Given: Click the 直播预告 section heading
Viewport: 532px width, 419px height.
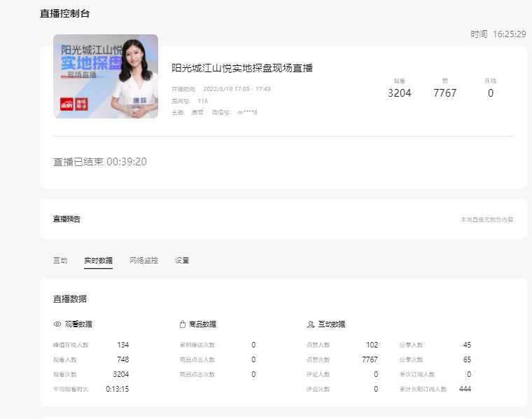Looking at the screenshot, I should [66, 219].
